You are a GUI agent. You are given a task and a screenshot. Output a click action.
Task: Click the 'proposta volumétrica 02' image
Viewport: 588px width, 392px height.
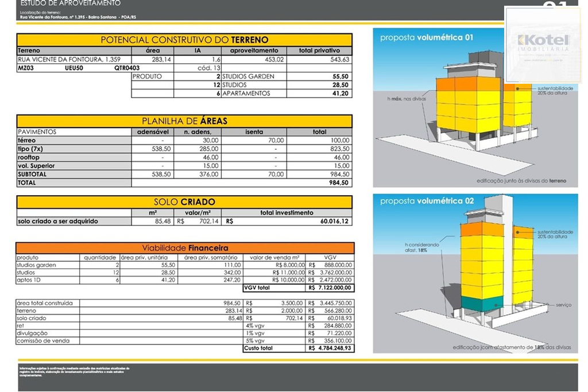coord(475,274)
